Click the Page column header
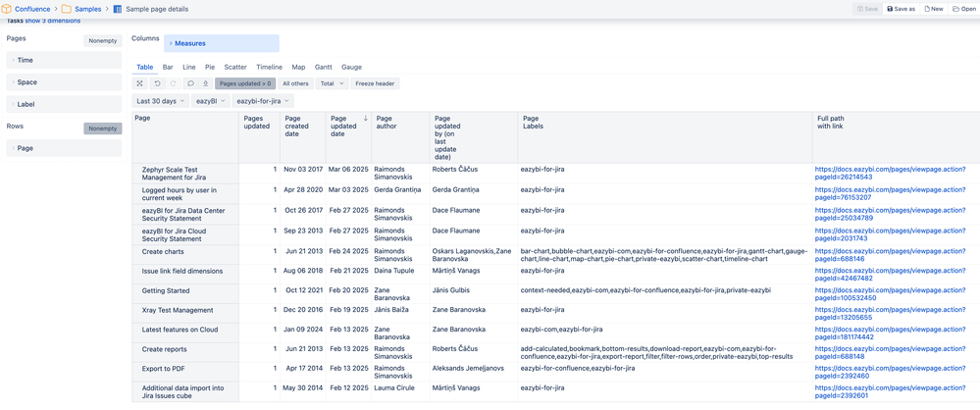 pos(185,137)
